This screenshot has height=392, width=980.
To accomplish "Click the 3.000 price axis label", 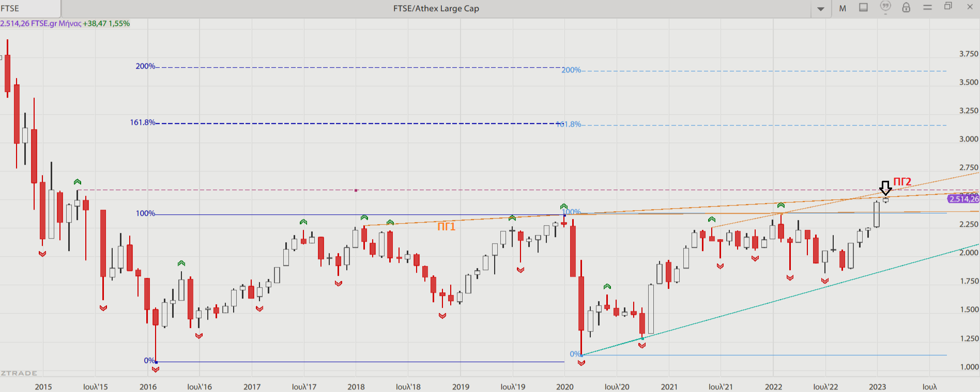I will point(969,139).
